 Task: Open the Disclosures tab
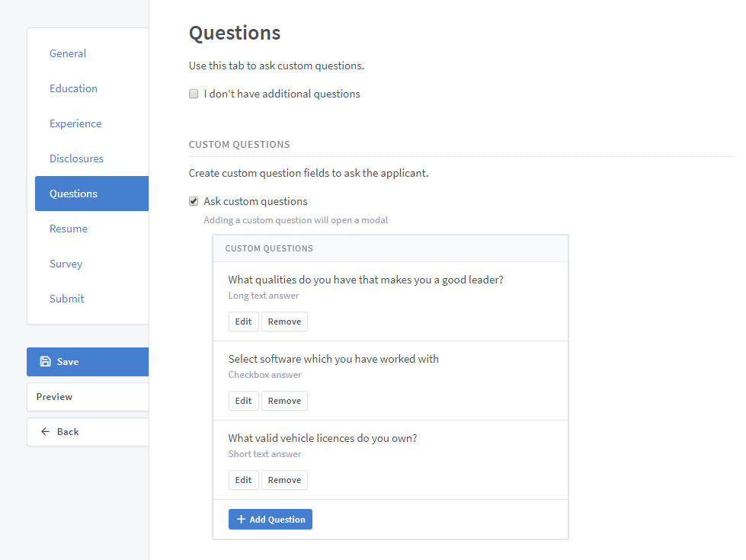click(x=76, y=158)
